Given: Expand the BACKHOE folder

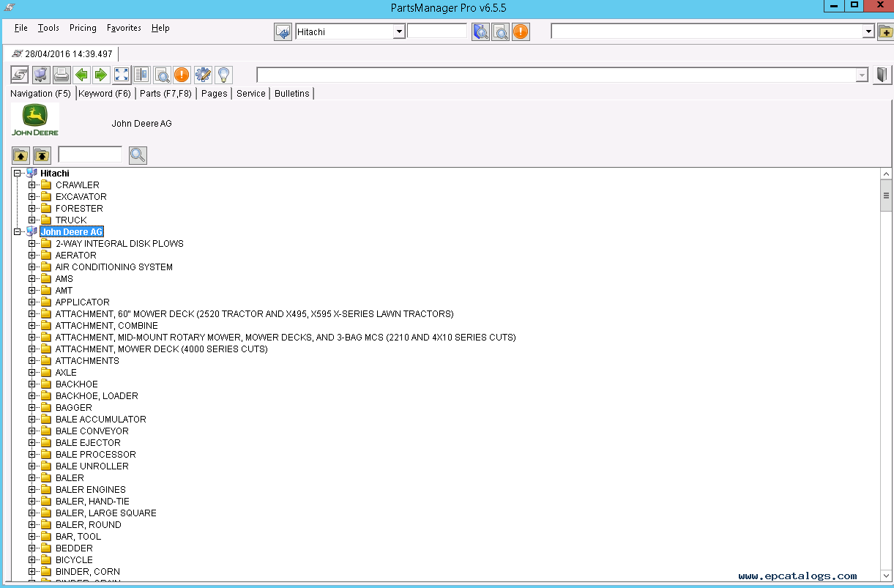Looking at the screenshot, I should pyautogui.click(x=32, y=384).
